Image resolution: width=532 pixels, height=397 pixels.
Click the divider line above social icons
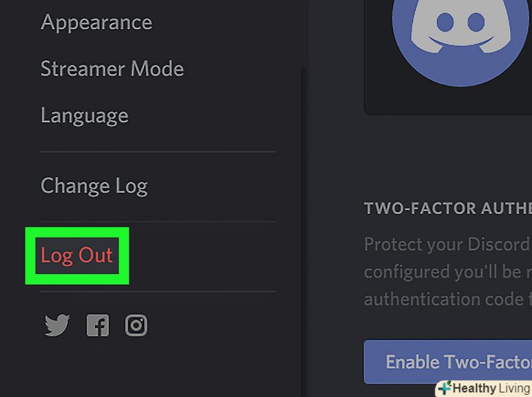(158, 292)
